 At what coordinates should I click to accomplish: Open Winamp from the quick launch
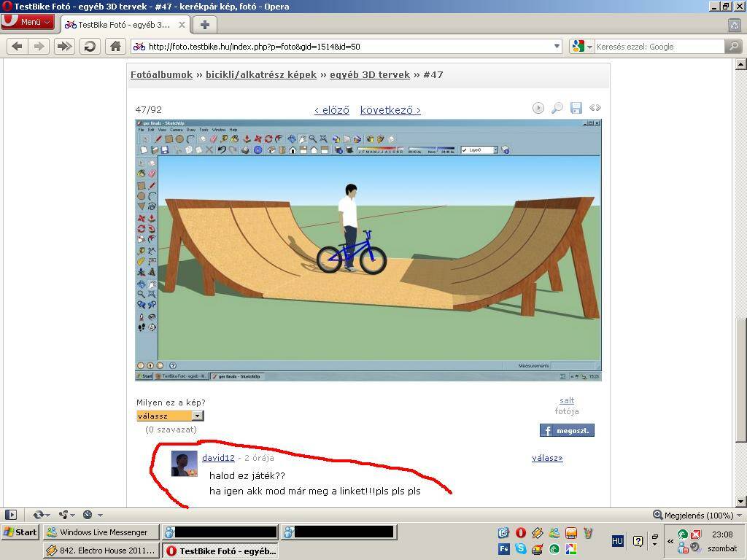(538, 532)
